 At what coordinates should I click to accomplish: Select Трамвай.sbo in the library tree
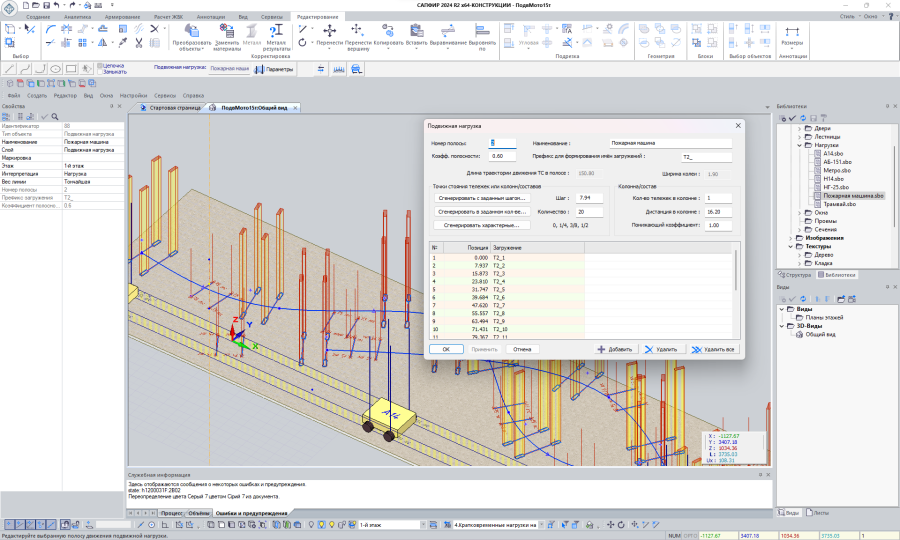[842, 204]
